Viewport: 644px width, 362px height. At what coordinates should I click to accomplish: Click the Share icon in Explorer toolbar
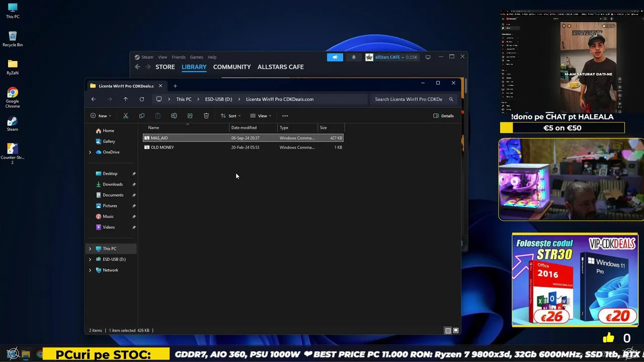[190, 116]
